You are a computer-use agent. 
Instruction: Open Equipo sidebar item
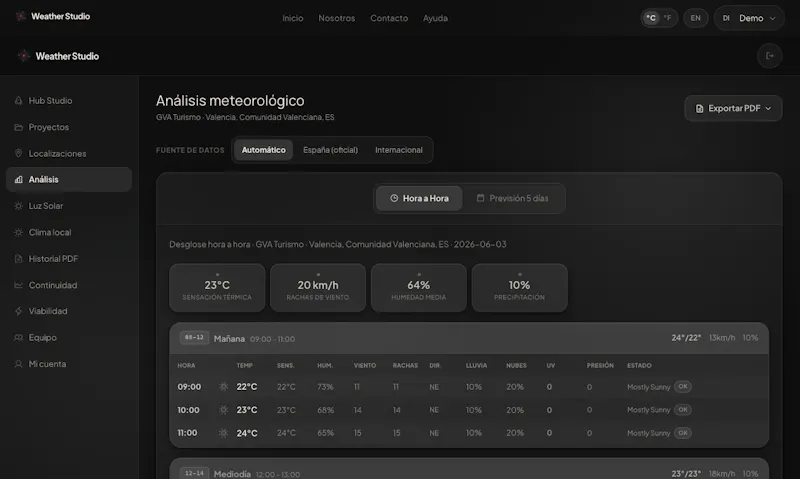[69, 338]
